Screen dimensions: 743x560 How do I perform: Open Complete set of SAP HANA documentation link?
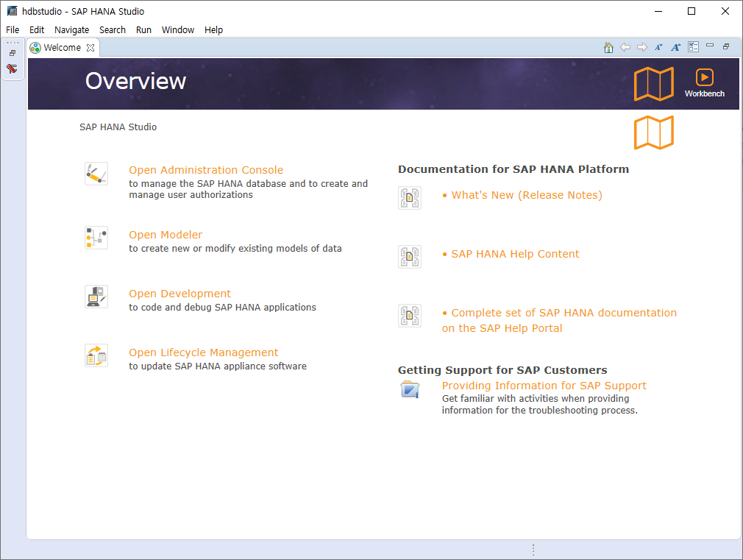559,321
